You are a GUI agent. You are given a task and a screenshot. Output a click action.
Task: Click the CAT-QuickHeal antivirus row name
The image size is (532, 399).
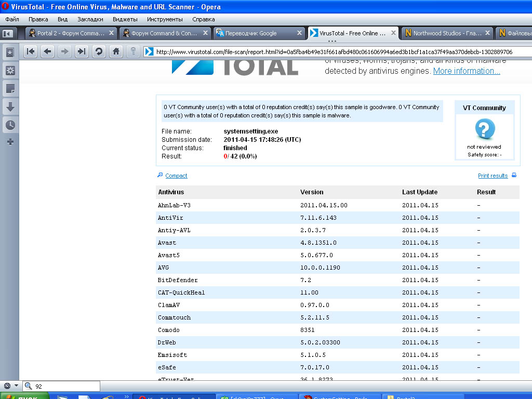pyautogui.click(x=181, y=292)
